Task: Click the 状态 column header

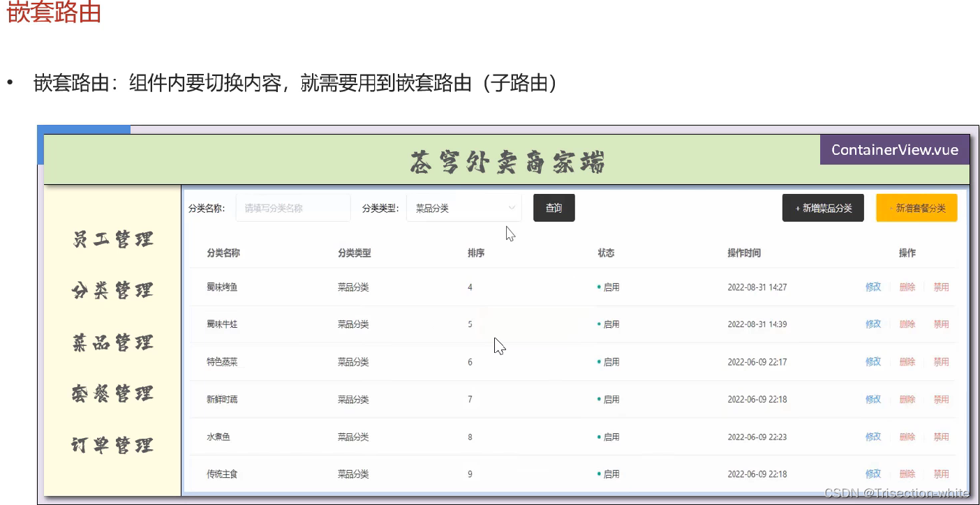Action: click(606, 253)
